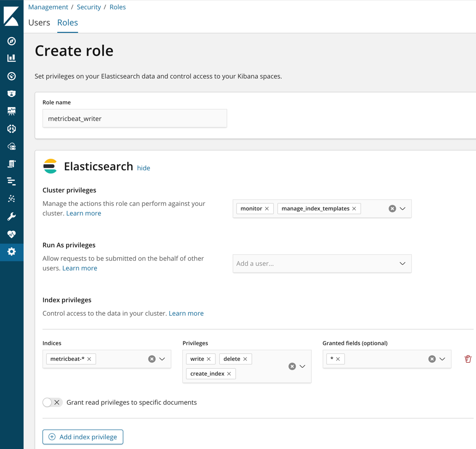Screen dimensions: 476x449
Task: Click the Add index privilege button
Action: coord(83,437)
